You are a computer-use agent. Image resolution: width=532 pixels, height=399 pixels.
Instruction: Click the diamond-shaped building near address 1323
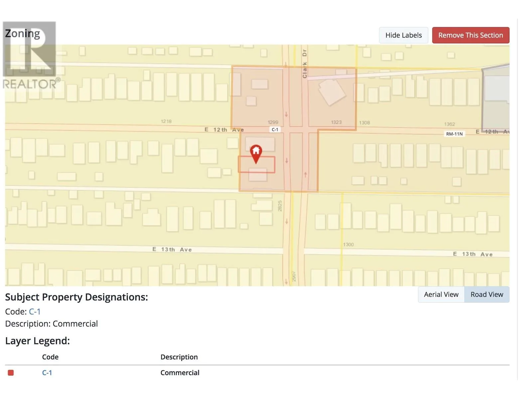point(332,92)
